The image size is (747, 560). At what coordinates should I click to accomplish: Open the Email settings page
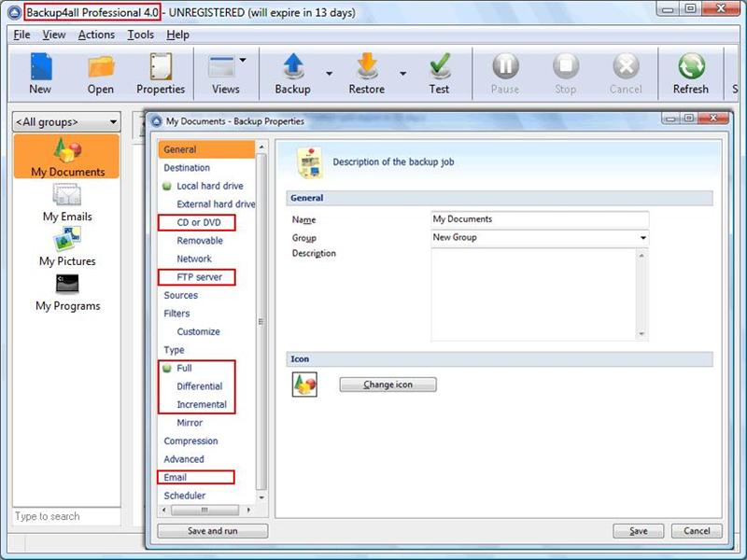[x=176, y=477]
